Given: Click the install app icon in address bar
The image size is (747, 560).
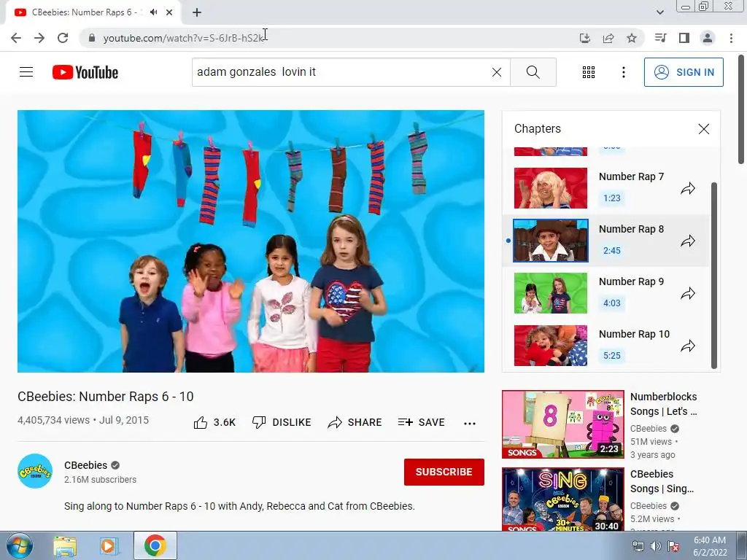Looking at the screenshot, I should 585,38.
